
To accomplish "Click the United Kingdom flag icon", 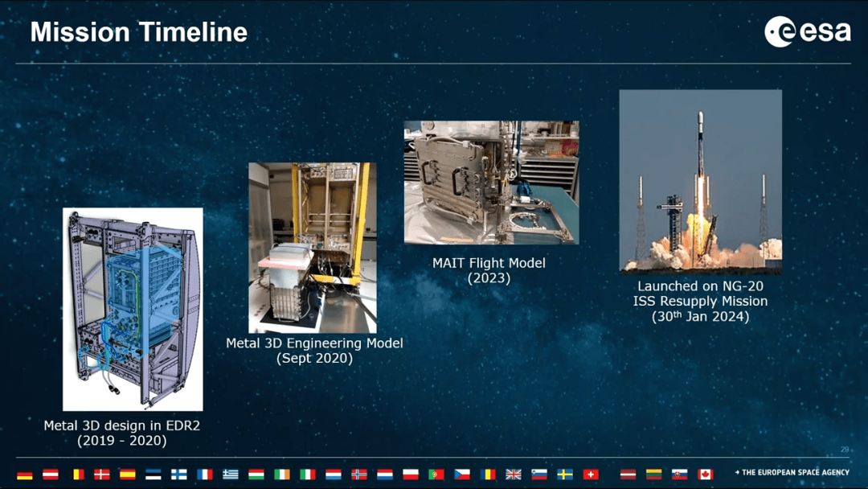I will pos(514,475).
